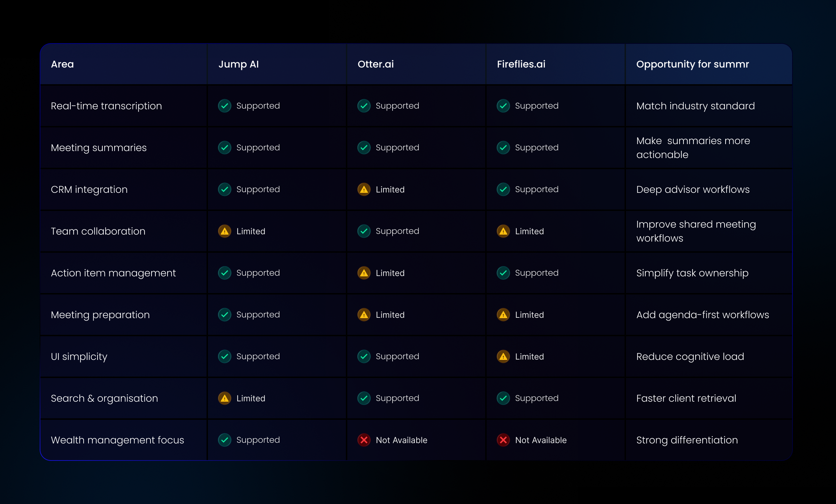Click the "Meeting summaries" row label
Screen dimensions: 836x504
[99, 148]
